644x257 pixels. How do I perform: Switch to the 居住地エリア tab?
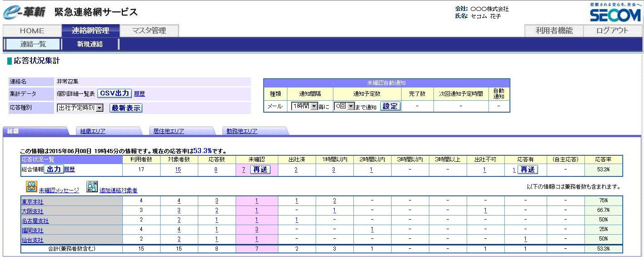click(x=168, y=131)
